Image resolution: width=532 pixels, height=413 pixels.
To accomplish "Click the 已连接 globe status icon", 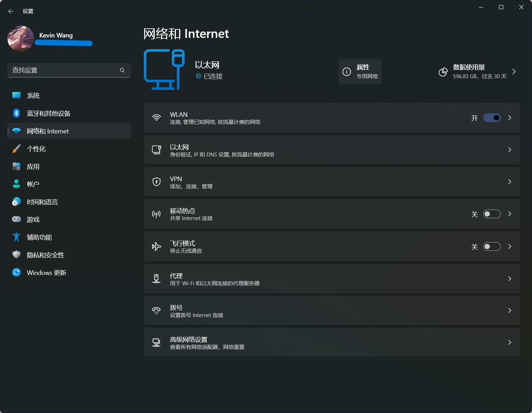I will [x=198, y=76].
